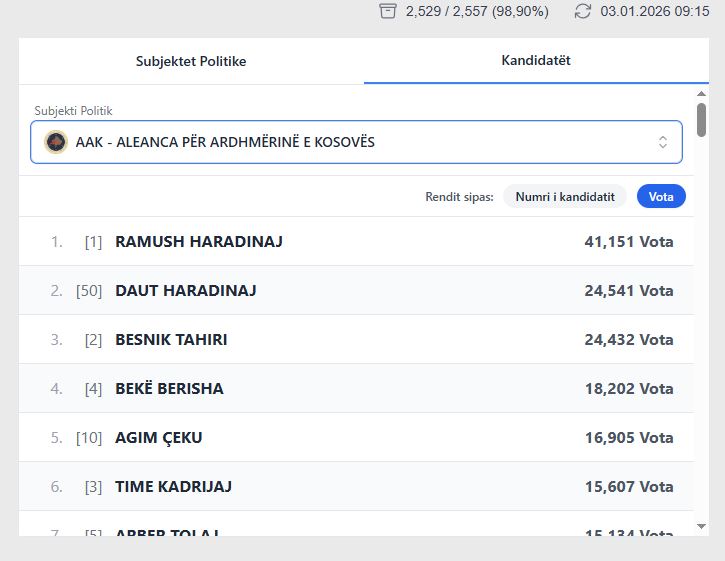
Task: Expand the AAK party selection combo box
Action: (356, 142)
